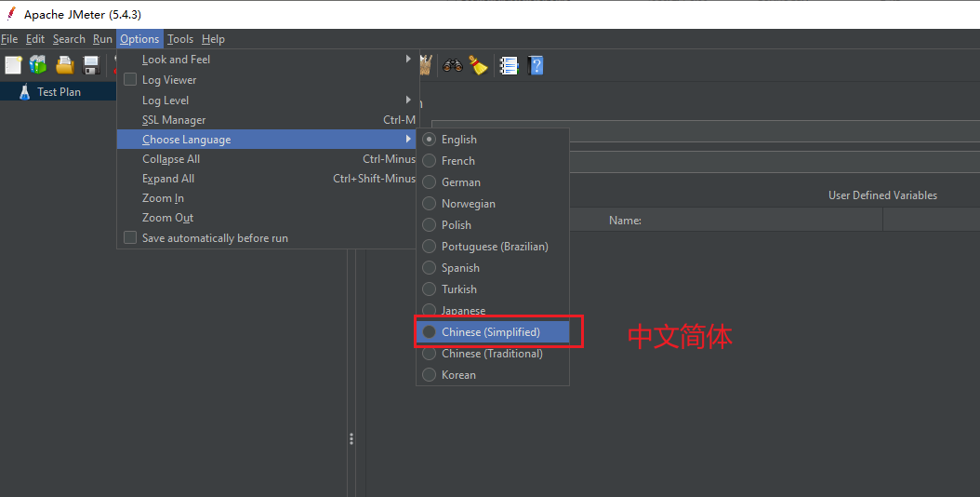The height and width of the screenshot is (497, 980).
Task: Select Japanese language option
Action: point(493,311)
